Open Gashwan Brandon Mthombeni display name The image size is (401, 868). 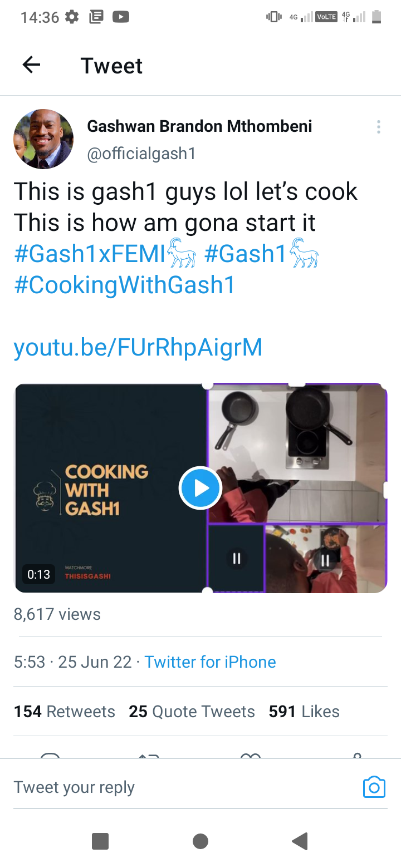[199, 126]
